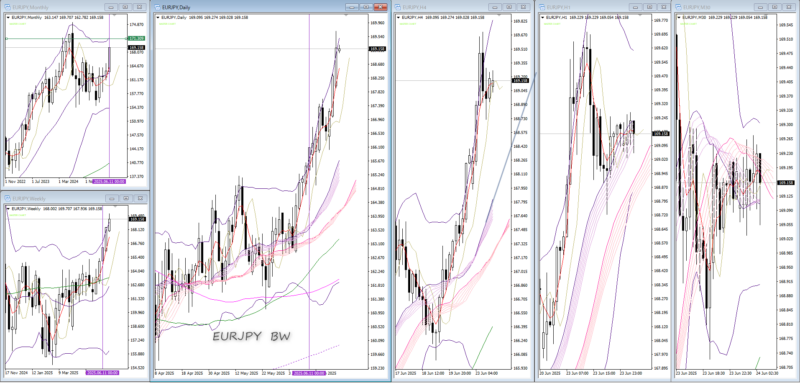Select the 169.158 current price tag in H4
This screenshot has height=383, width=800.
pos(520,81)
